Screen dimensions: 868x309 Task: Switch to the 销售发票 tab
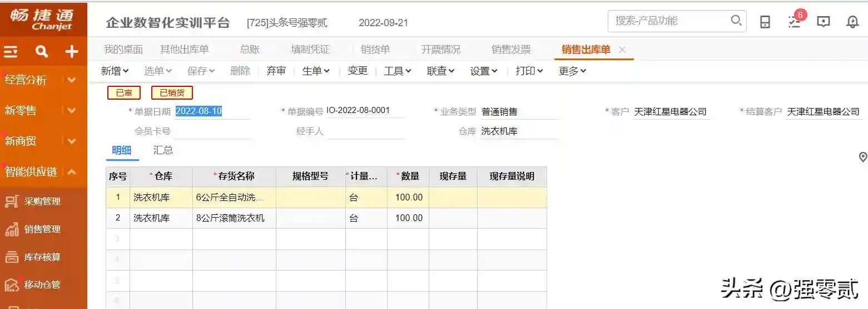pyautogui.click(x=510, y=50)
